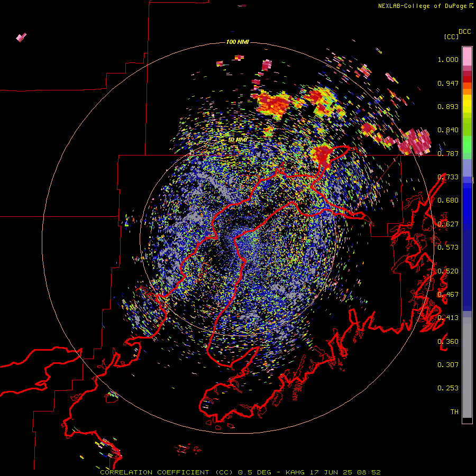Click the [CC] unit label
Screen dimensions: 476x476
451,36
